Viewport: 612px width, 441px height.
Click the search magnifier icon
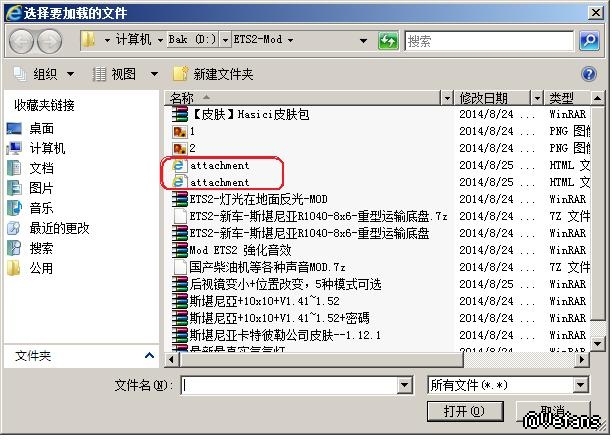click(589, 41)
